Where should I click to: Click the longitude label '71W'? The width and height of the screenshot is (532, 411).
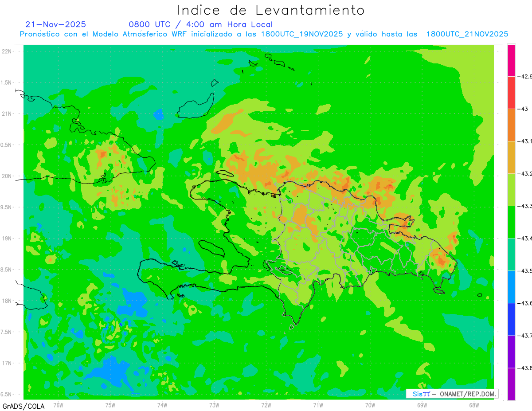point(318,405)
